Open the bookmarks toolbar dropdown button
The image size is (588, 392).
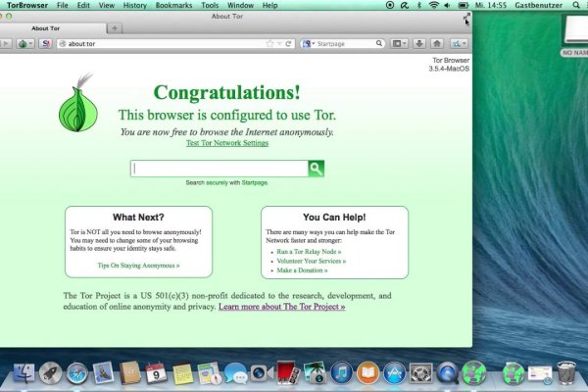pos(399,44)
